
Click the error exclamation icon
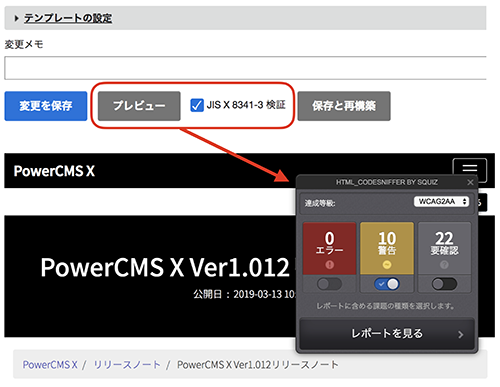tap(330, 265)
